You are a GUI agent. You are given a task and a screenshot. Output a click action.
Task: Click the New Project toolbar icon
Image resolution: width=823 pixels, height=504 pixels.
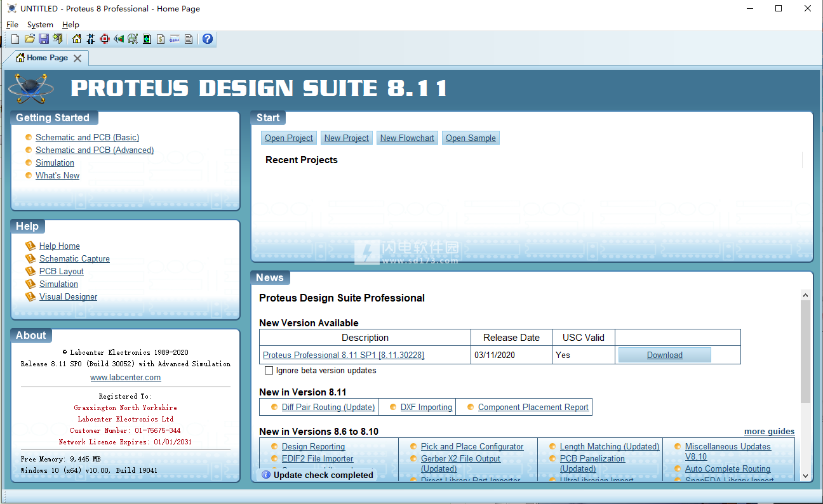(15, 39)
